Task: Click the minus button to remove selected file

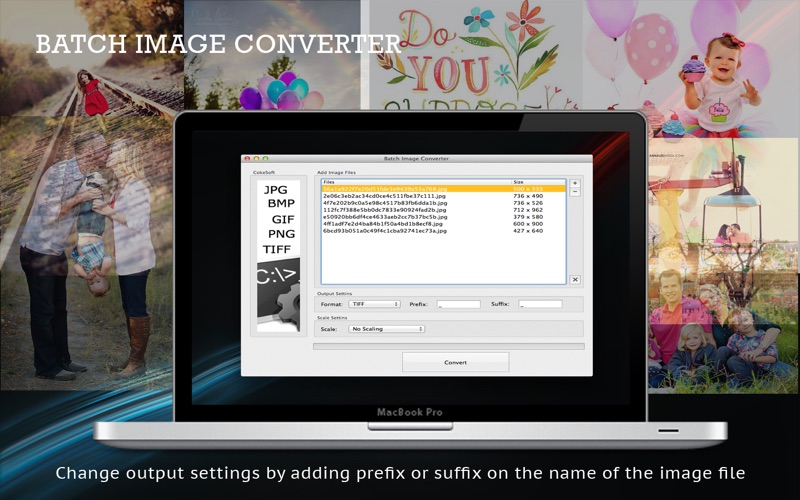Action: pos(574,192)
